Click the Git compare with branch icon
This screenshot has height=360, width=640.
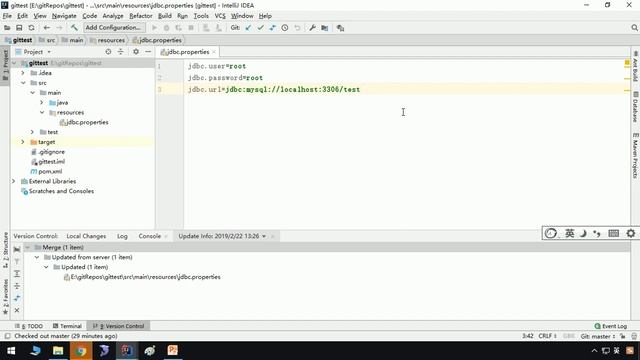pos(272,28)
